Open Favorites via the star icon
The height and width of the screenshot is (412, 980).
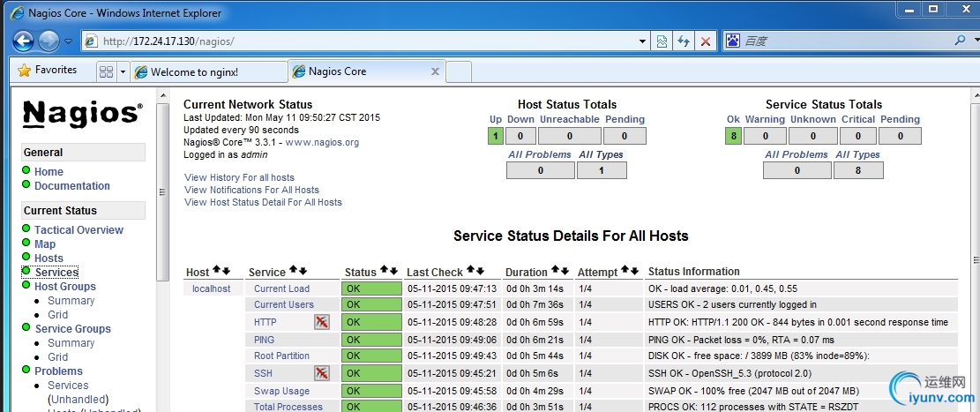[25, 71]
